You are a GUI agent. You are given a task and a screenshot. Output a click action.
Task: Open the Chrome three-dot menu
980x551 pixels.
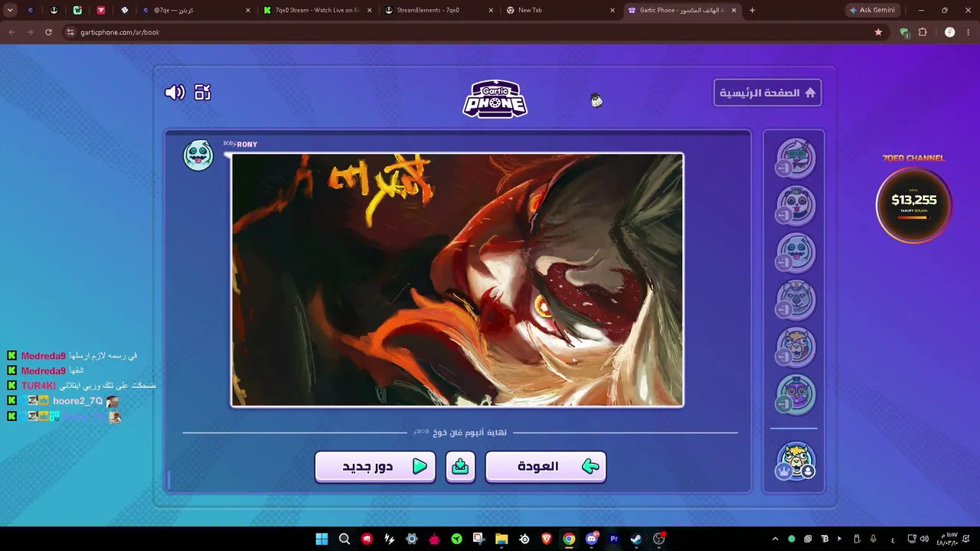(x=969, y=32)
